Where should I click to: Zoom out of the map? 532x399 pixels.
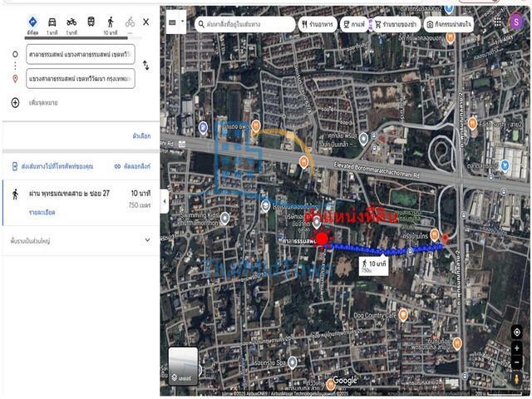517,362
